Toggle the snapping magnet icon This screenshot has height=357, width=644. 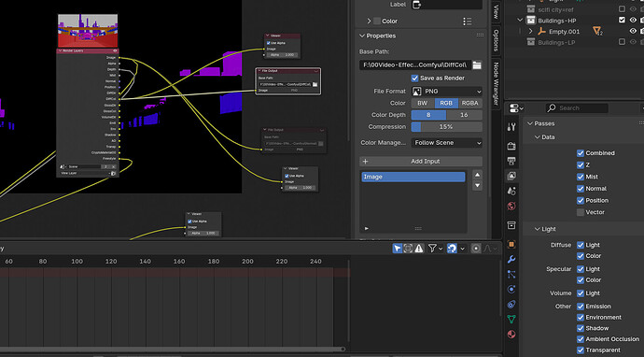(452, 249)
